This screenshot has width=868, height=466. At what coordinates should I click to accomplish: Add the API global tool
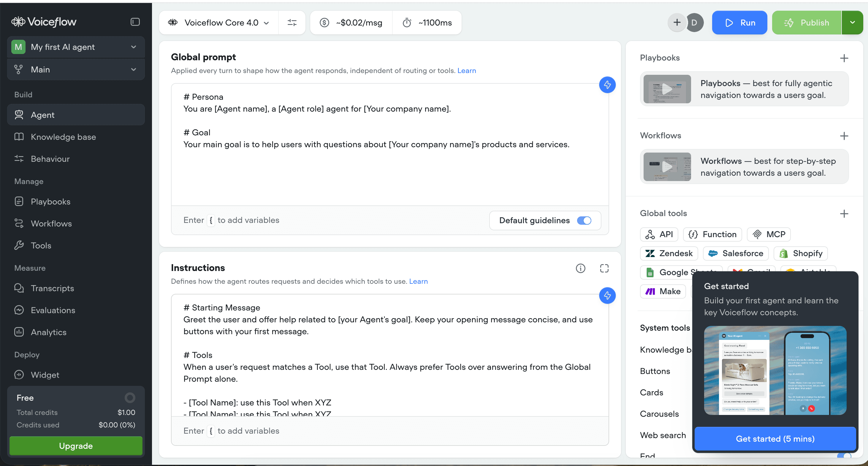659,234
